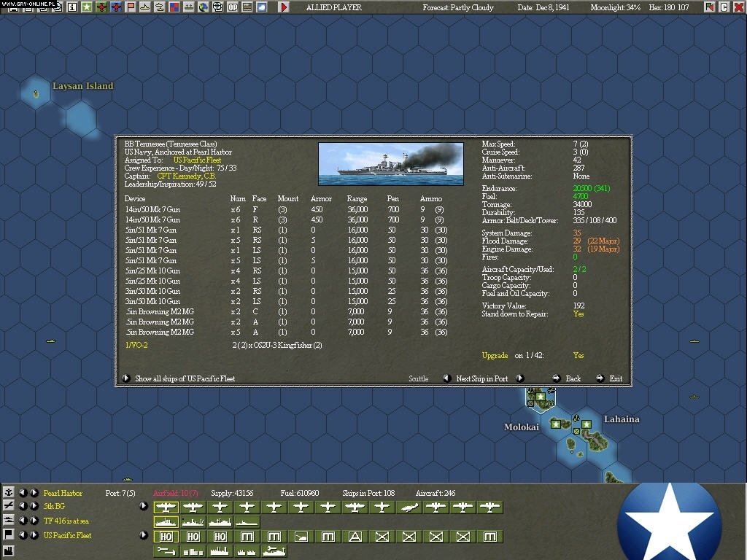747x560 pixels.
Task: Expand the US Pacific Fleet row
Action: pos(143,537)
